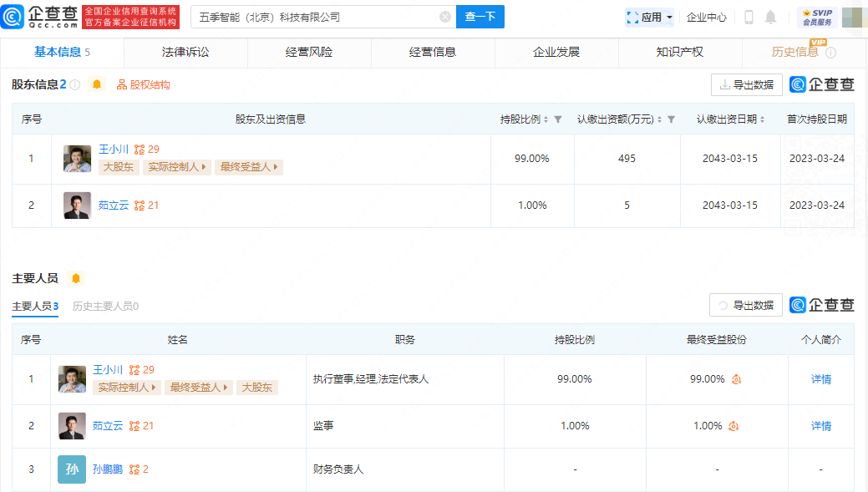The width and height of the screenshot is (868, 492).
Task: Click beneficial share chart icon next to 99.00%
Action: [736, 379]
